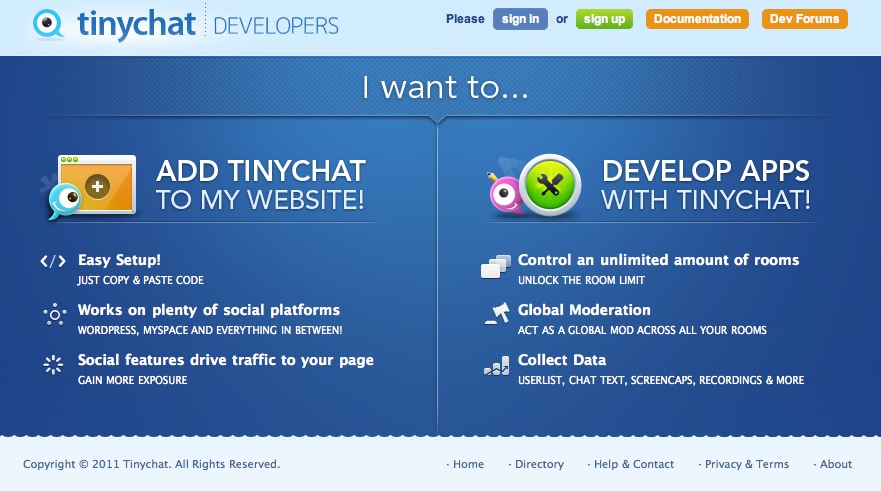Viewport: 881px width, 491px height.
Task: Click the Collect Data bar chart icon
Action: [x=497, y=367]
